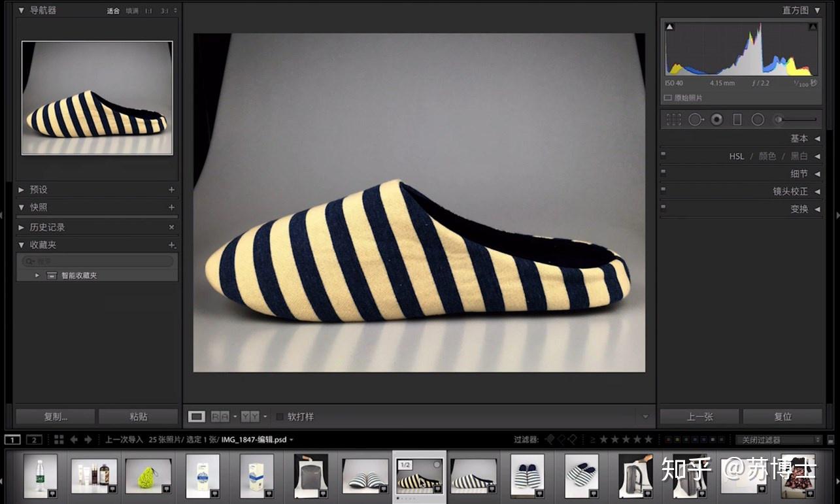Switch to the 颜色 tab in HSL panel
Screen dimensions: 840x504
click(x=767, y=156)
